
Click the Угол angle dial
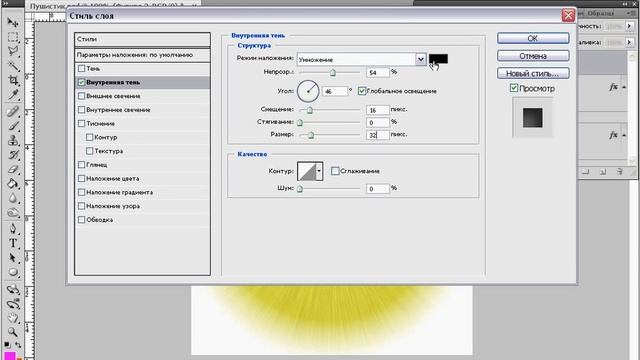tap(308, 91)
